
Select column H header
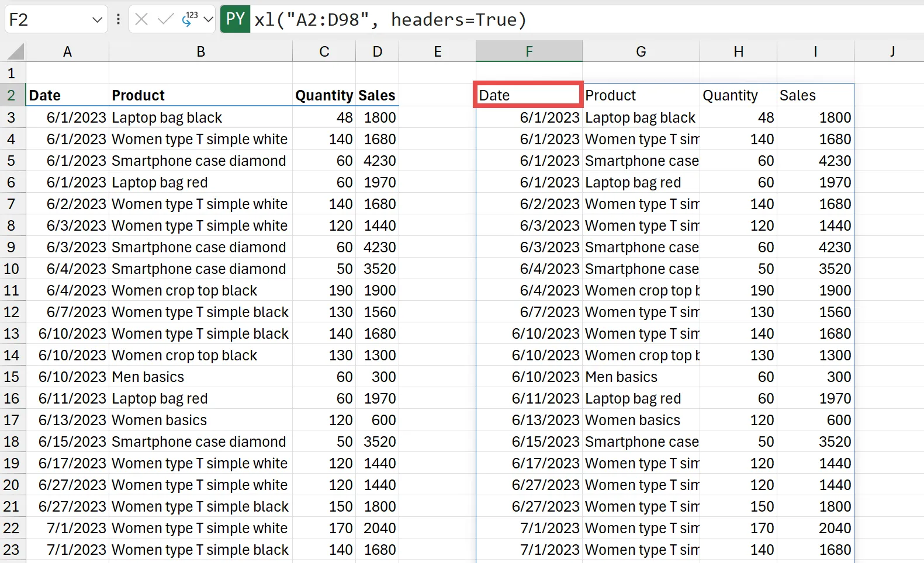point(738,52)
